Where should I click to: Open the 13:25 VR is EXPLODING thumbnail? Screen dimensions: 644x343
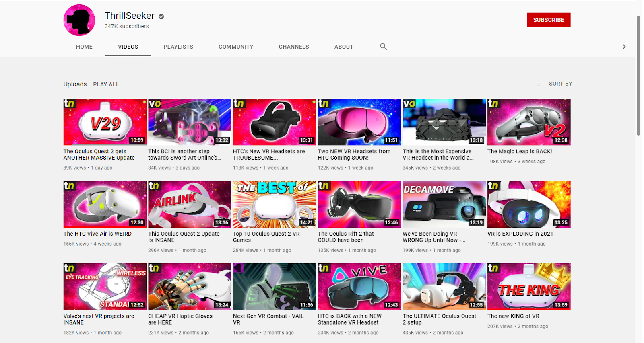tap(529, 204)
